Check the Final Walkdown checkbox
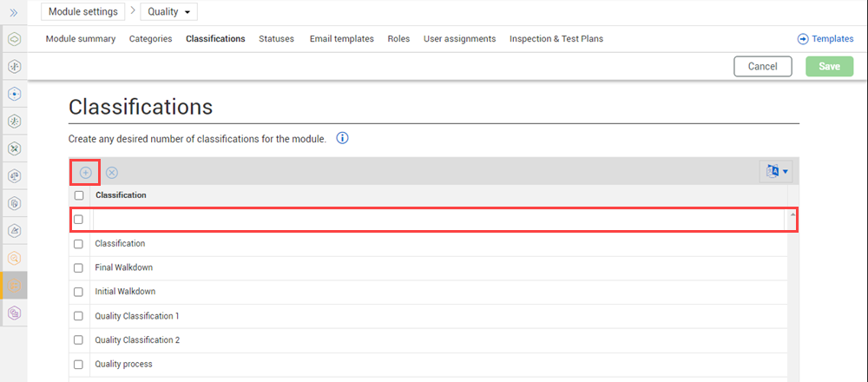The image size is (868, 382). pyautogui.click(x=79, y=268)
